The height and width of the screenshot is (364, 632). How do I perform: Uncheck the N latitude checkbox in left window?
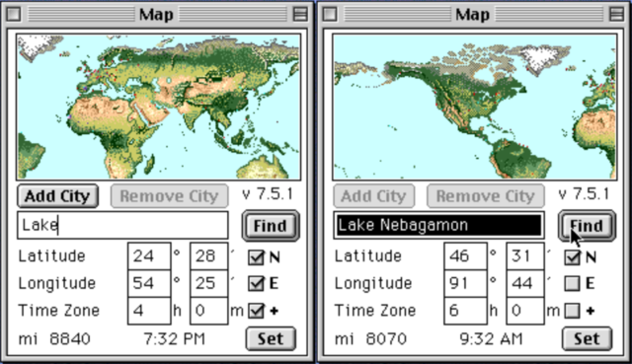[256, 256]
